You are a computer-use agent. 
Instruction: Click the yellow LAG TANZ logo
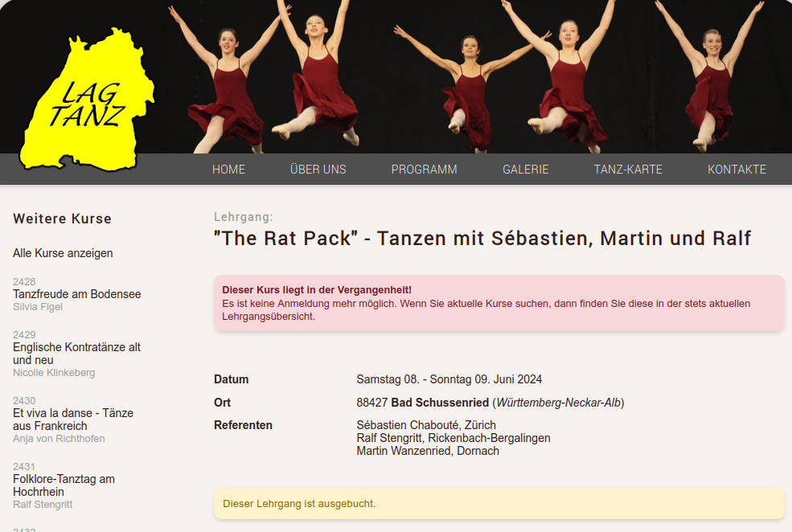click(87, 99)
